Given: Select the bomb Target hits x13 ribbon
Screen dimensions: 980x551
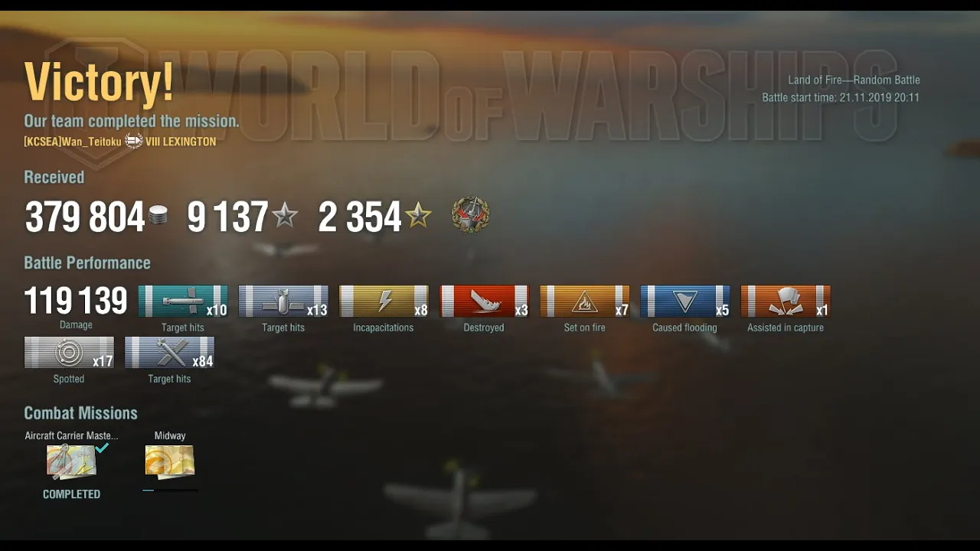Looking at the screenshot, I should 283,302.
